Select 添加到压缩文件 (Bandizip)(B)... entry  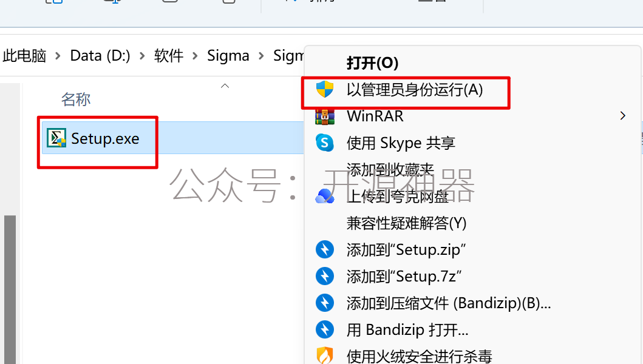click(x=449, y=303)
